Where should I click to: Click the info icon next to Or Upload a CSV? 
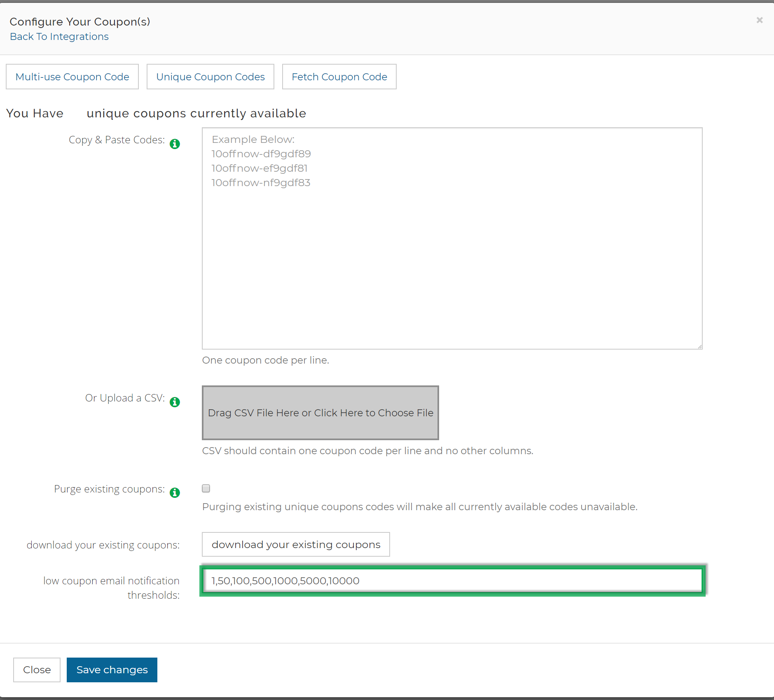(x=175, y=402)
